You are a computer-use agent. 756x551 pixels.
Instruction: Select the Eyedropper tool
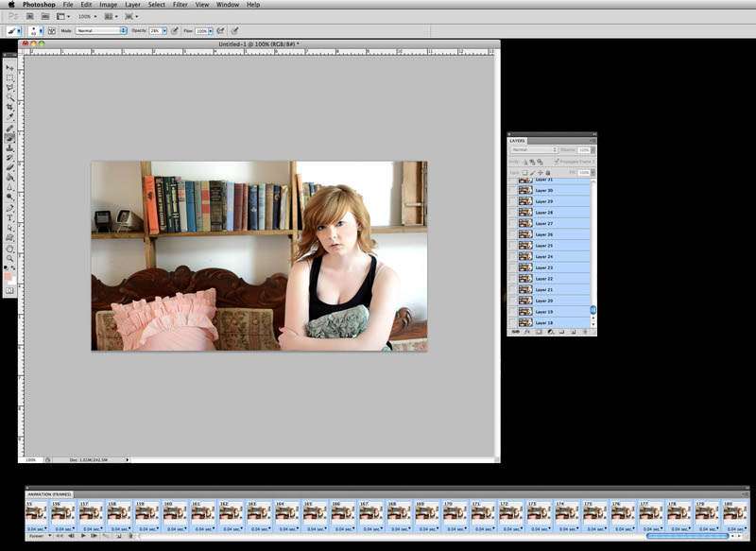coord(9,117)
